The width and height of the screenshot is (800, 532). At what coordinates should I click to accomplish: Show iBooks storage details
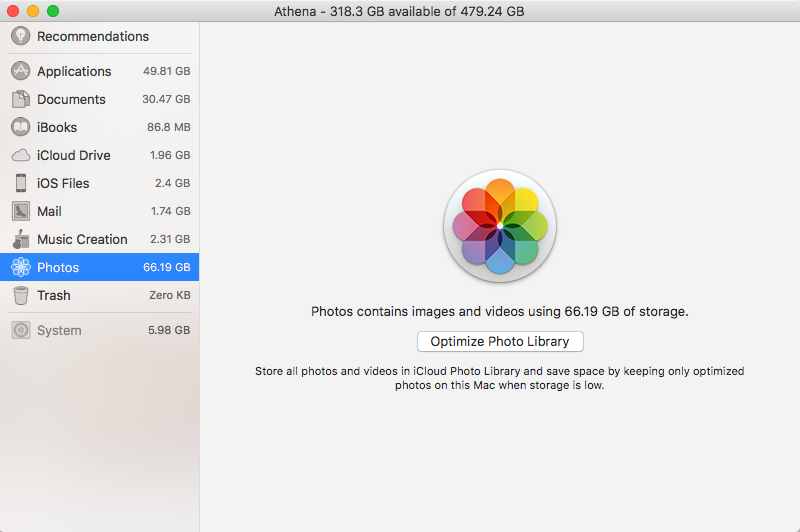57,127
